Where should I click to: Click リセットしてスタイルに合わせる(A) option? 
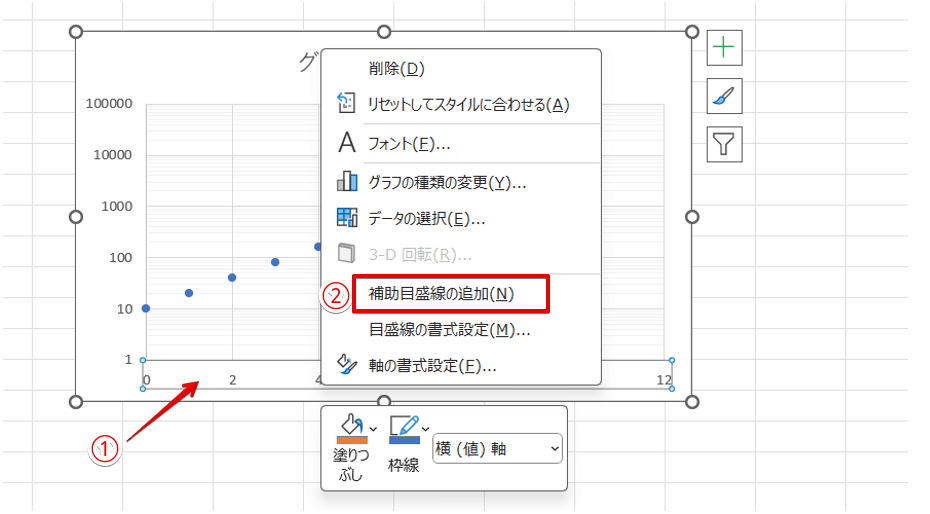click(x=468, y=104)
